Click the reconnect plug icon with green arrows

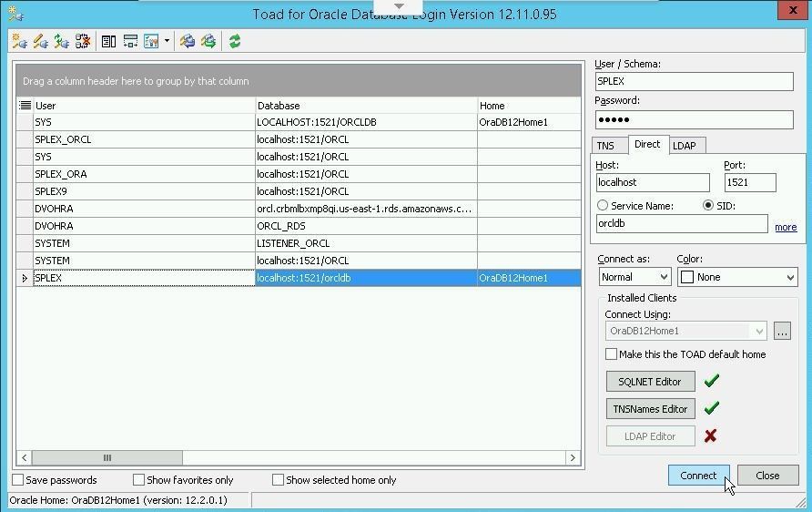tap(62, 41)
